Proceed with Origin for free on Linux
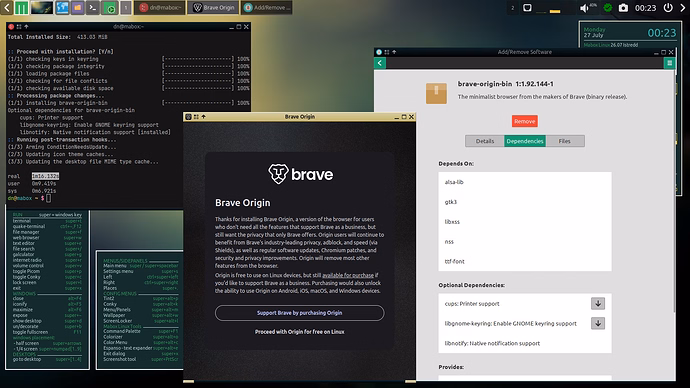Viewport: 690px width, 388px height. pyautogui.click(x=299, y=332)
